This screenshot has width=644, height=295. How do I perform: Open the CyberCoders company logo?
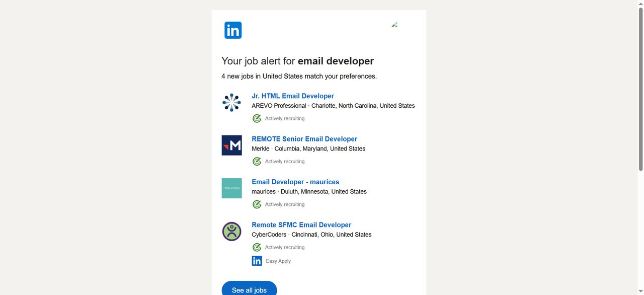point(231,232)
